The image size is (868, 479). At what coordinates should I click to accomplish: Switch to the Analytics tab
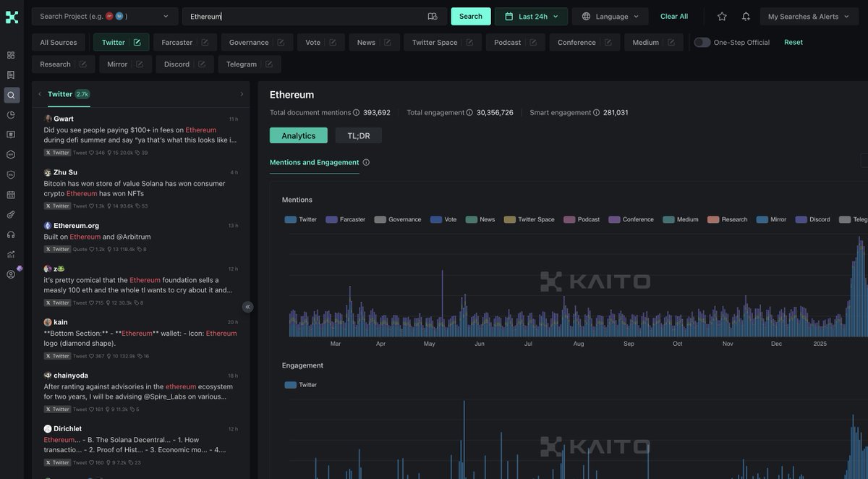point(299,135)
